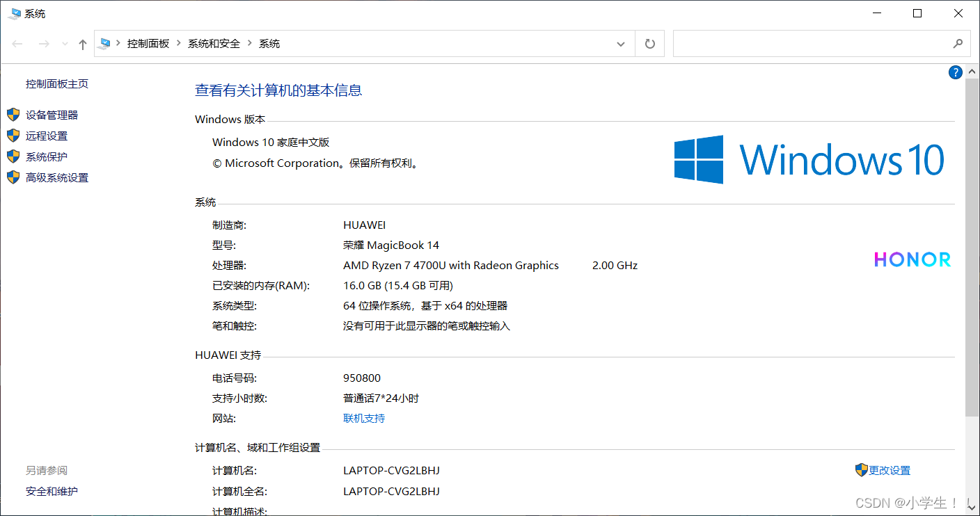Click the search magnifier icon
The width and height of the screenshot is (980, 516).
tap(958, 43)
